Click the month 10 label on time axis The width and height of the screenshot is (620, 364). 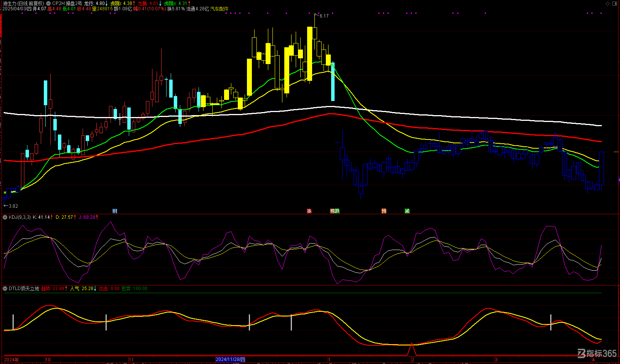coord(48,359)
